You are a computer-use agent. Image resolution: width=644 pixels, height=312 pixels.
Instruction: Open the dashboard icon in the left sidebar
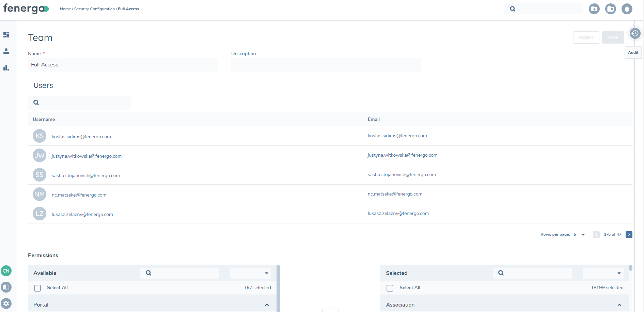[x=6, y=35]
